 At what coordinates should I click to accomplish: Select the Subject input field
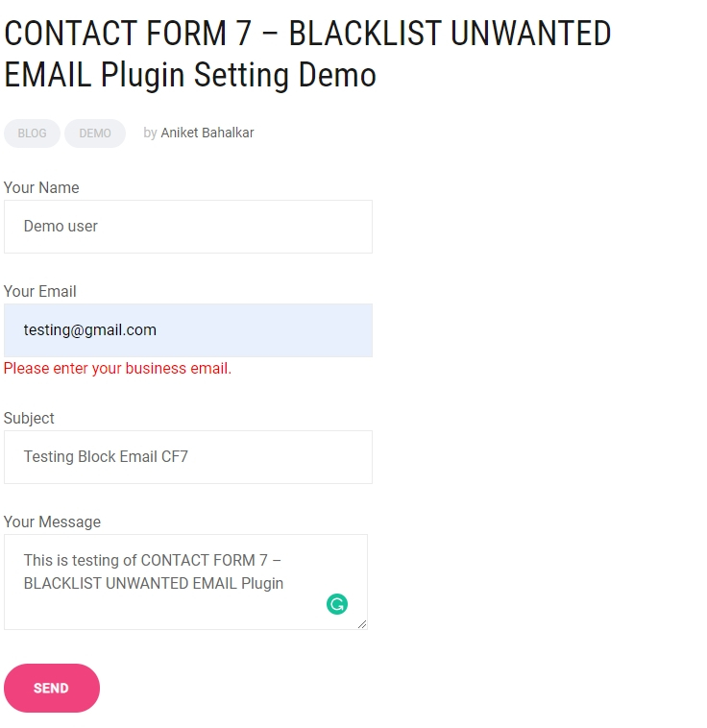point(188,457)
